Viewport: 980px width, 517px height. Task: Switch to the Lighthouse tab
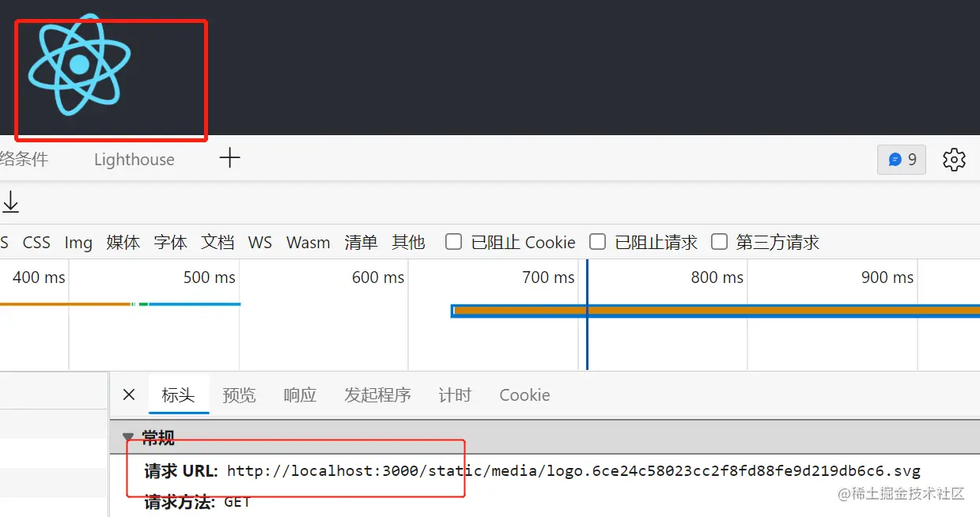(x=134, y=160)
